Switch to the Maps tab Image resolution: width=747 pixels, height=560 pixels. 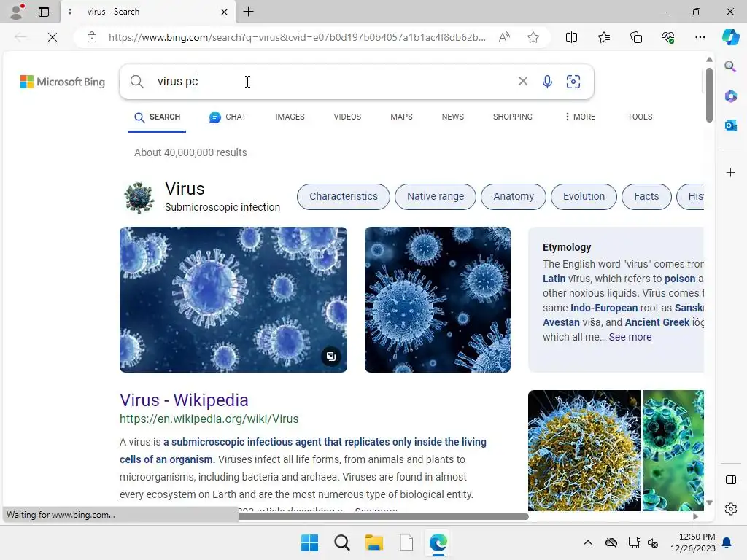402,117
